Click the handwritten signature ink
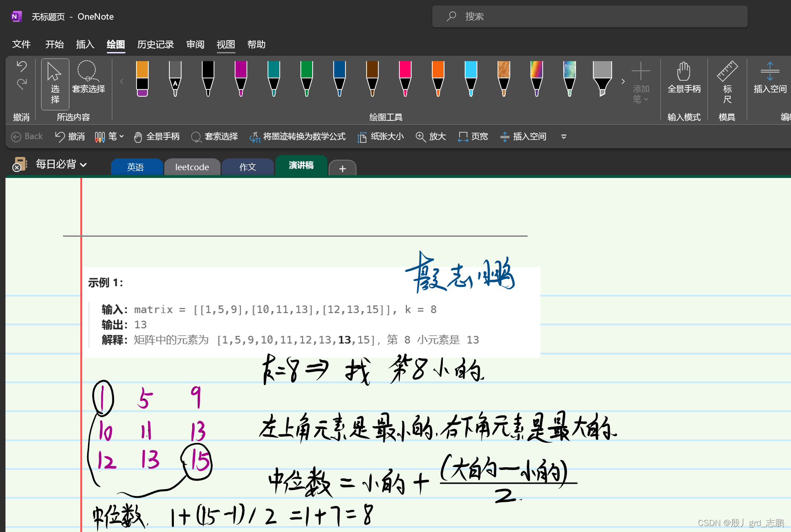Screen dimensions: 791x532 [x=460, y=272]
